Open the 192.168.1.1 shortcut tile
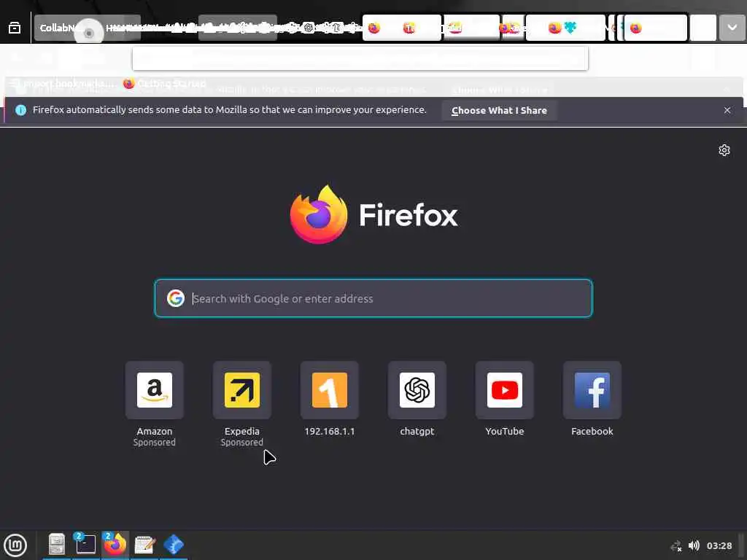This screenshot has width=747, height=560. 330,390
